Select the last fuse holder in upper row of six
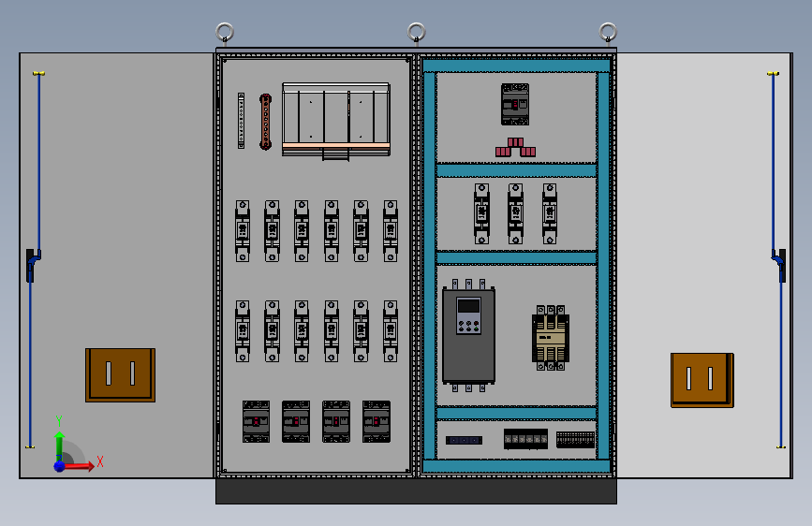Image resolution: width=812 pixels, height=526 pixels. [391, 231]
